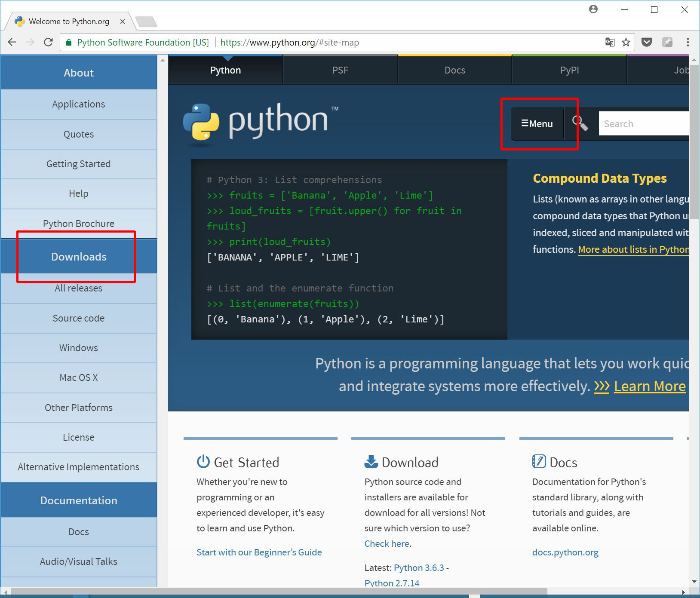Open the Python 3.6.3 link
This screenshot has width=700, height=598.
coord(419,567)
